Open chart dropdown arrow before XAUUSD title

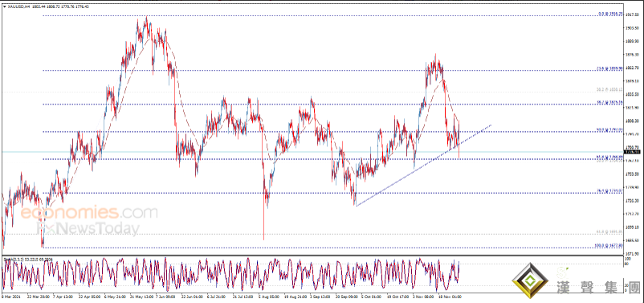(5, 6)
